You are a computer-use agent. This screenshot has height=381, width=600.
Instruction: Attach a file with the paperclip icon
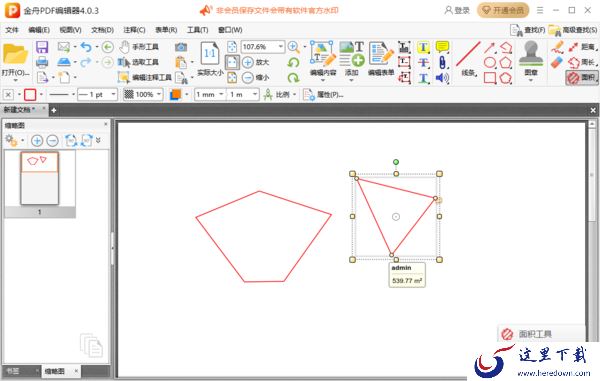click(x=442, y=62)
